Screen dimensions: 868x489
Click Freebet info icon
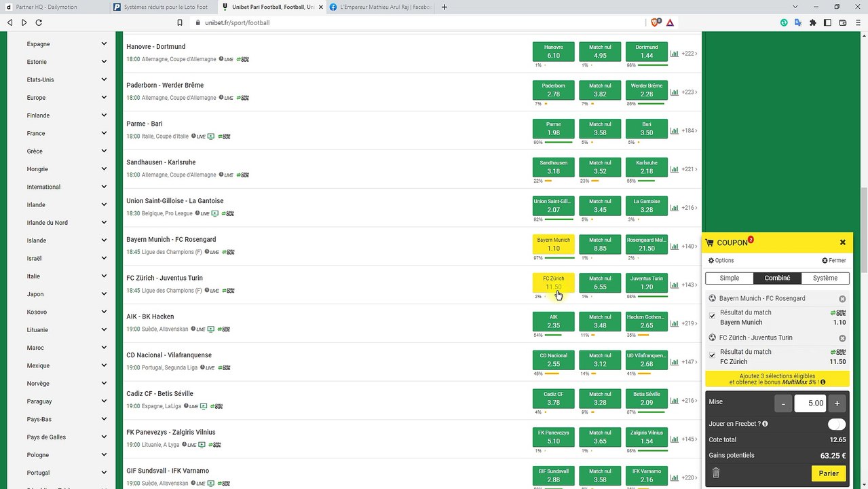pyautogui.click(x=765, y=424)
